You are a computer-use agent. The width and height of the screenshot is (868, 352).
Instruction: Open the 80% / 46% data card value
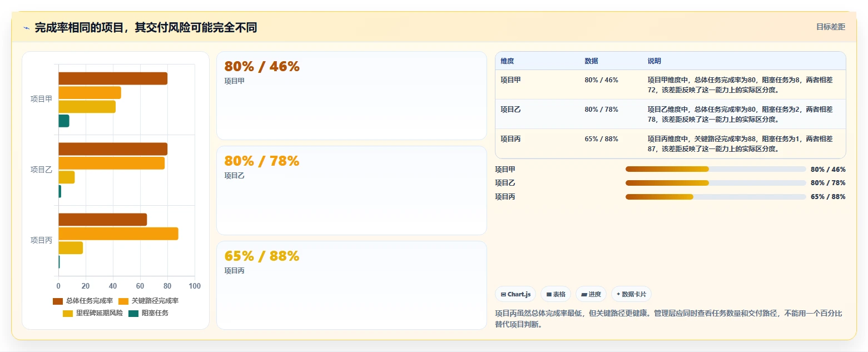pyautogui.click(x=262, y=67)
